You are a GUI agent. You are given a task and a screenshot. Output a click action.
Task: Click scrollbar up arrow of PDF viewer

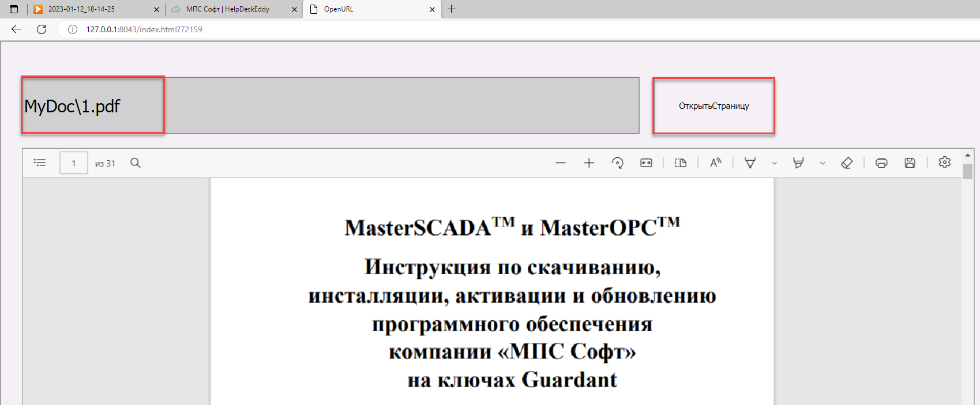[x=967, y=156]
